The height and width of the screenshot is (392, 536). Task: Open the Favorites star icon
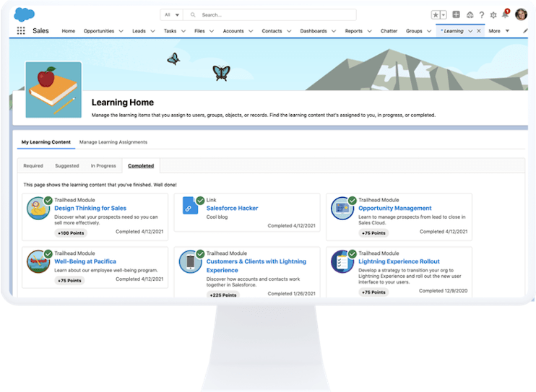(x=436, y=14)
